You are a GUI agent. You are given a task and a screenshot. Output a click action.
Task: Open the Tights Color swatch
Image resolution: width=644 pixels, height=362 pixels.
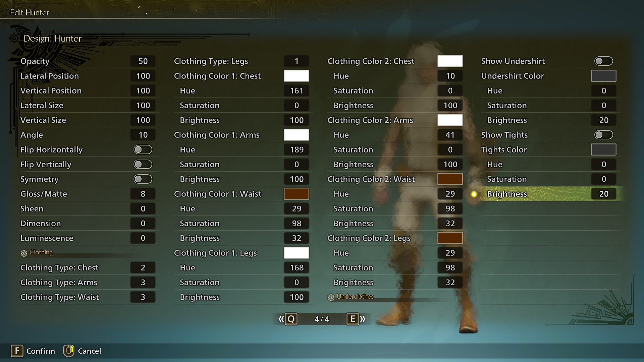(604, 149)
